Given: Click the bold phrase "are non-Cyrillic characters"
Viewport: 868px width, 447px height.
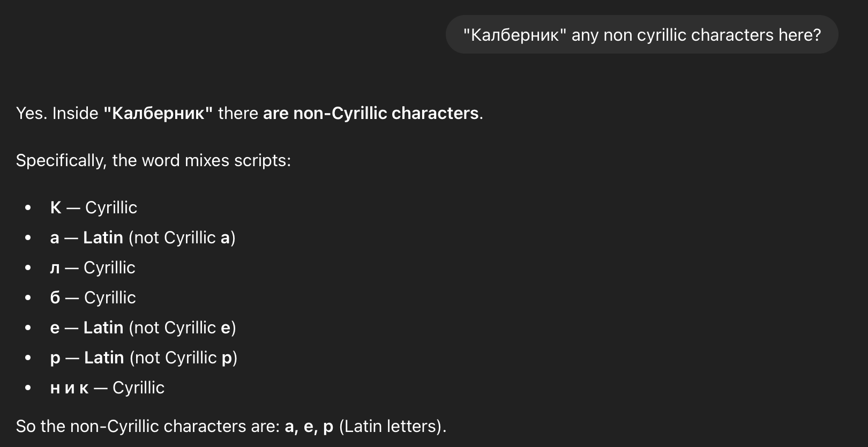Looking at the screenshot, I should pyautogui.click(x=371, y=114).
